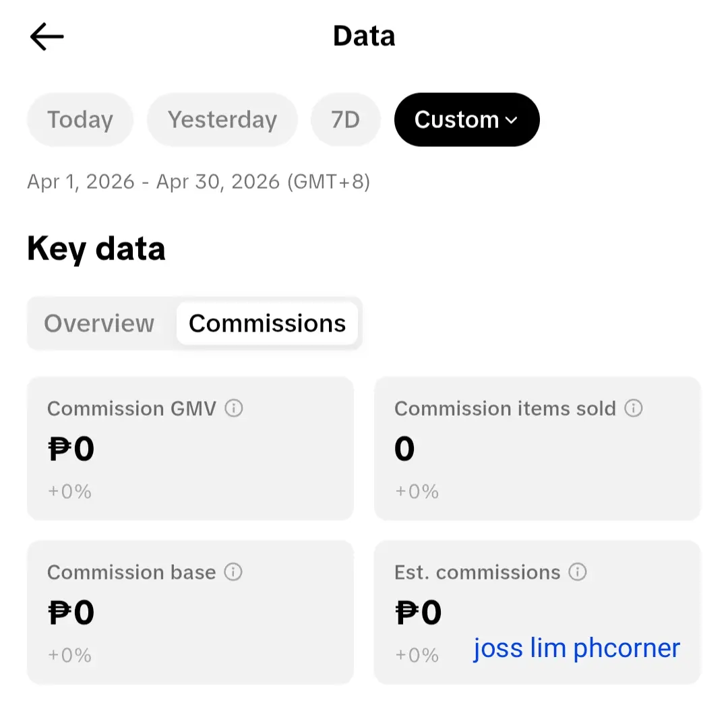Open info icon beside Commission items sold
This screenshot has height=717, width=728.
point(633,408)
